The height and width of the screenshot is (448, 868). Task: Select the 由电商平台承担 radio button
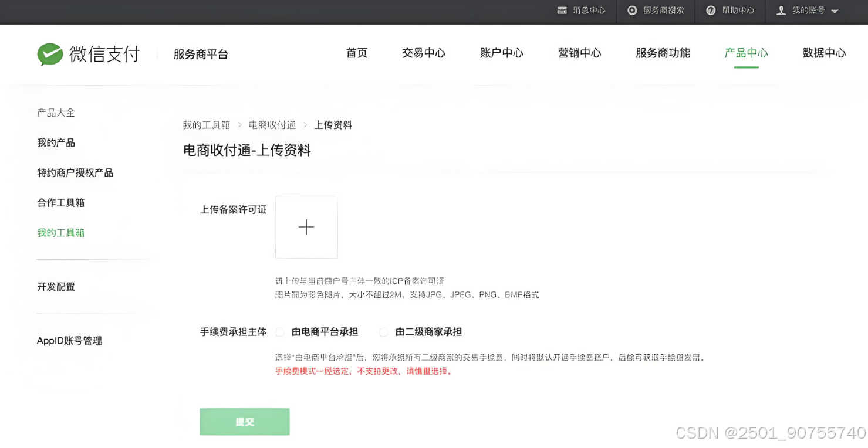(x=280, y=332)
